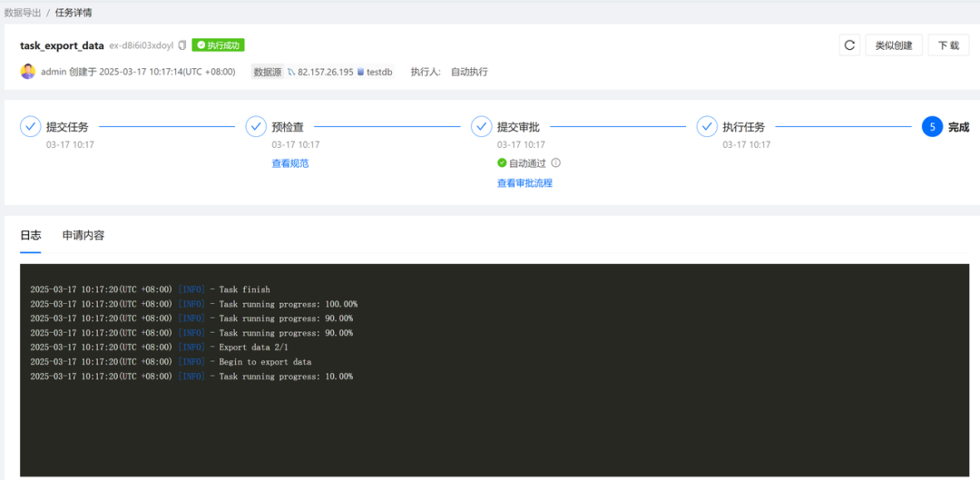Click the 提交审批 step checkmark circle

click(x=482, y=127)
